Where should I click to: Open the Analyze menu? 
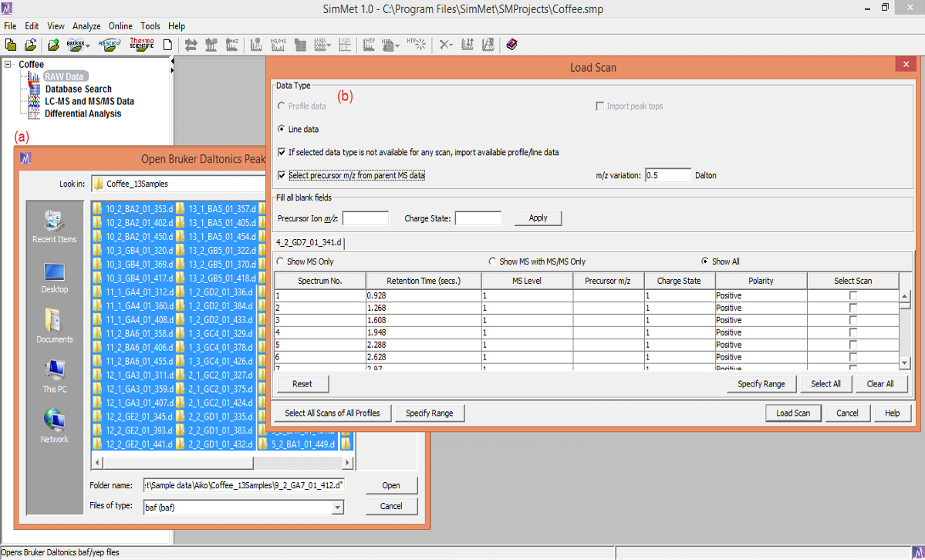click(x=86, y=26)
